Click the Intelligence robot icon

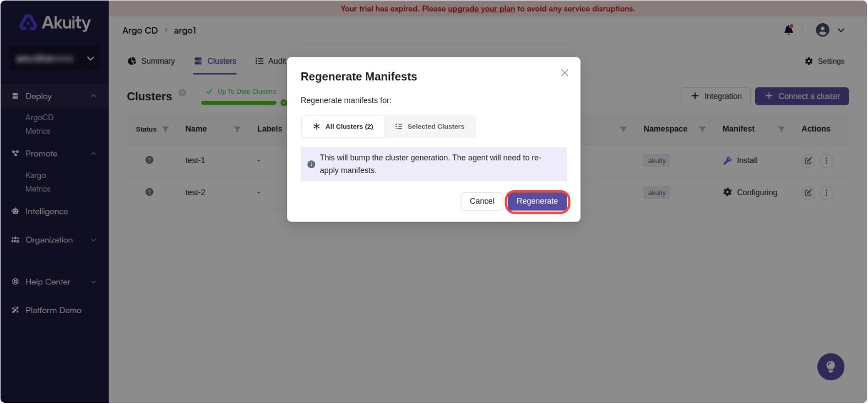15,212
